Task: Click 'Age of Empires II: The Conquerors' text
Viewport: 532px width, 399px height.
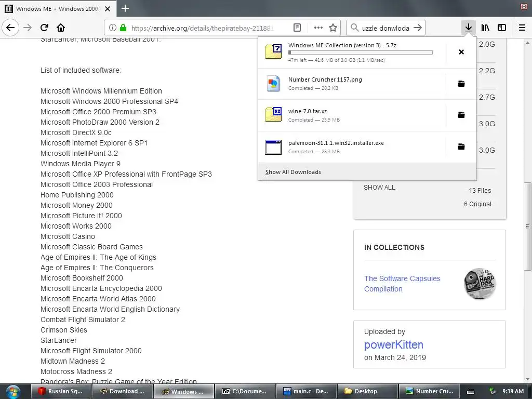Action: coord(97,268)
